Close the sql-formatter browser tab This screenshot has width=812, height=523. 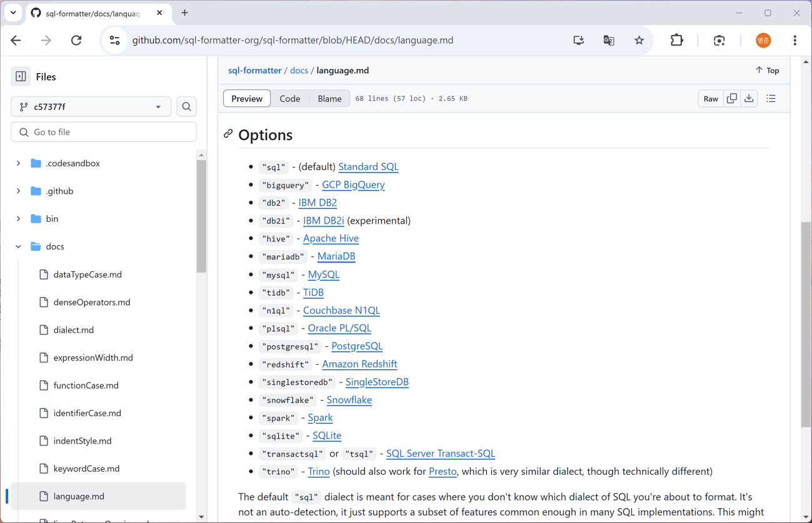(159, 13)
